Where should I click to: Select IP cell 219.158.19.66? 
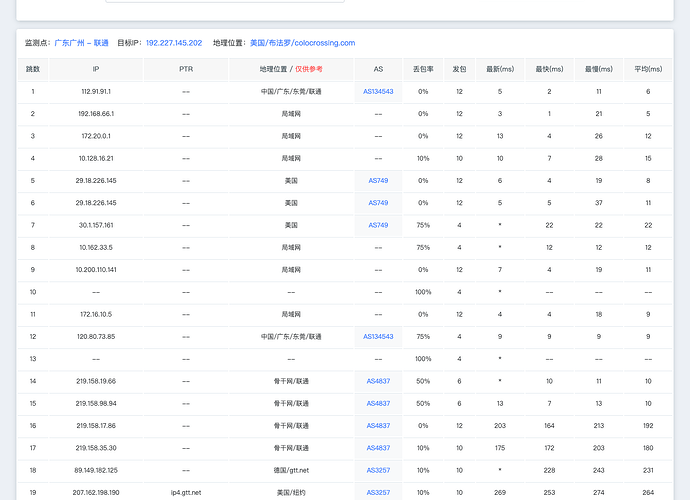pyautogui.click(x=96, y=381)
